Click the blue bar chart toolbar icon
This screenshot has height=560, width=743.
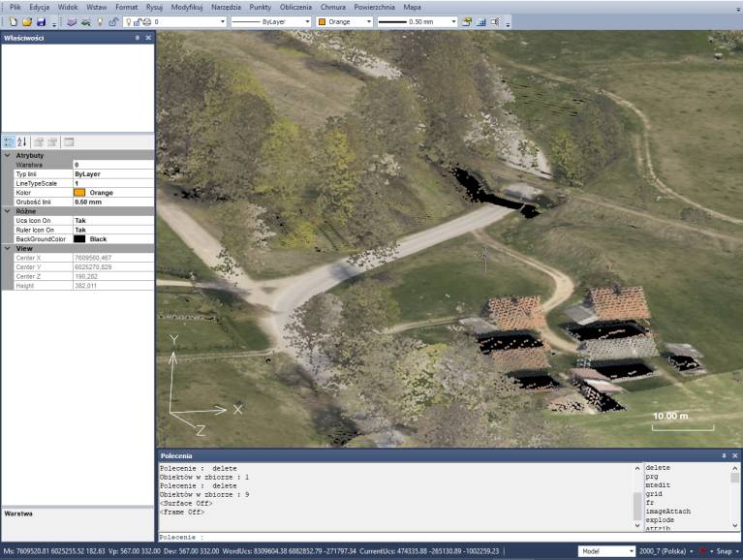(480, 21)
